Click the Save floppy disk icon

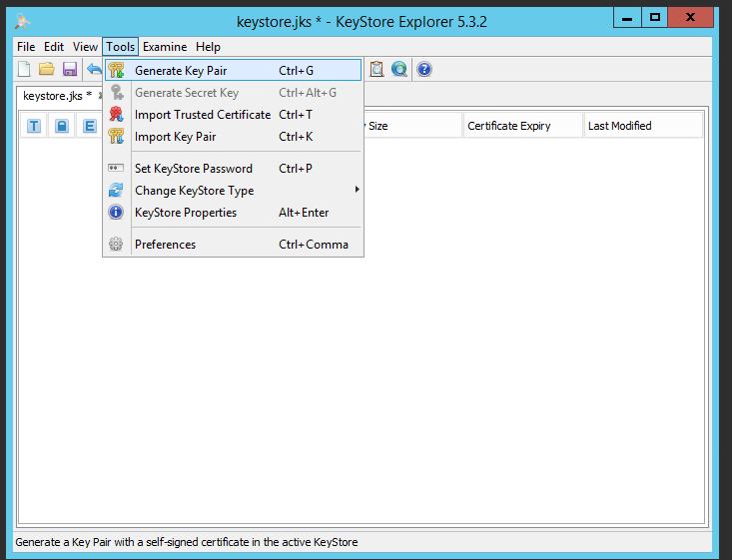(70, 69)
